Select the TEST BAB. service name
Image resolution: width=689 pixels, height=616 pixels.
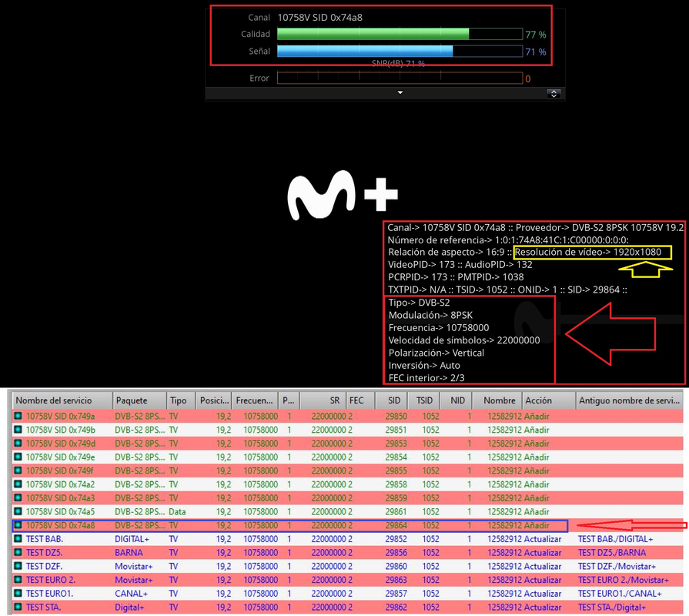45,538
